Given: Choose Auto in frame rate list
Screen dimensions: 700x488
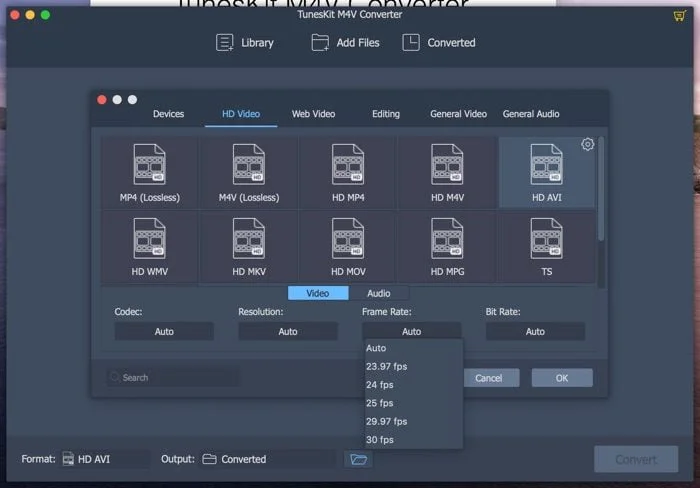Looking at the screenshot, I should point(413,348).
